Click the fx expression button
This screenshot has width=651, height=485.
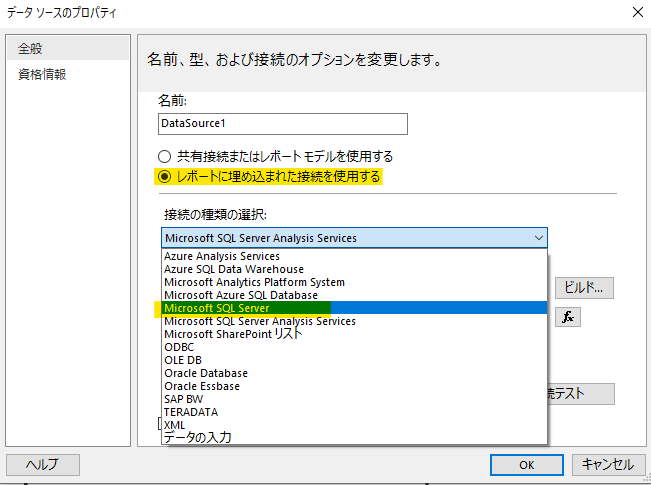[568, 316]
